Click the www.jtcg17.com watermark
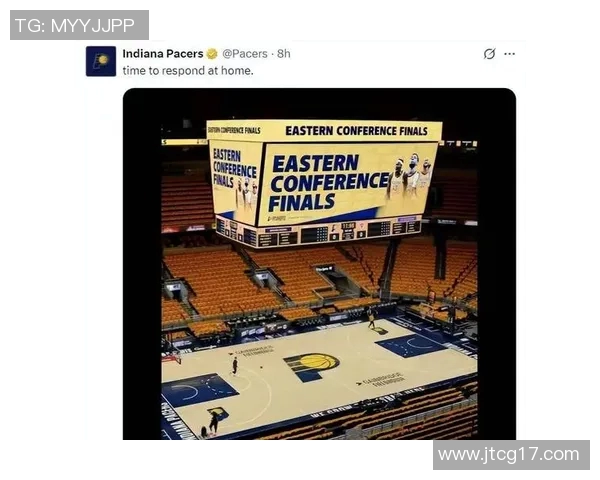This screenshot has width=600, height=480. (511, 455)
